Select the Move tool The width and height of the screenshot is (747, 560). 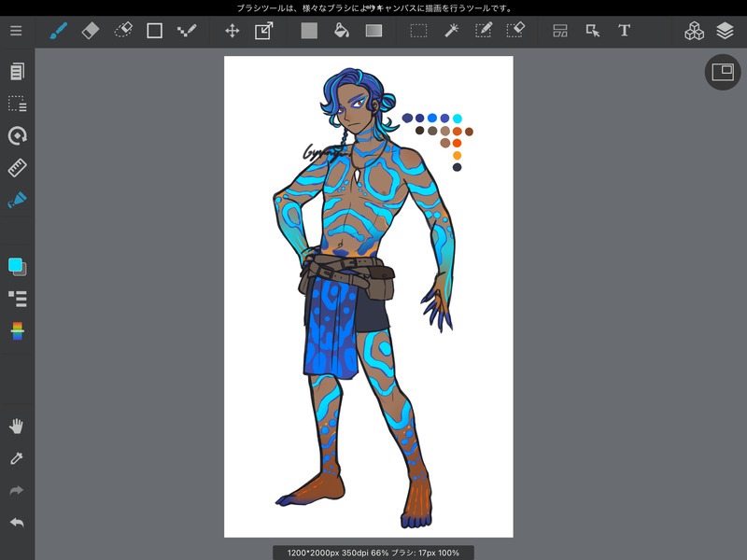click(232, 31)
